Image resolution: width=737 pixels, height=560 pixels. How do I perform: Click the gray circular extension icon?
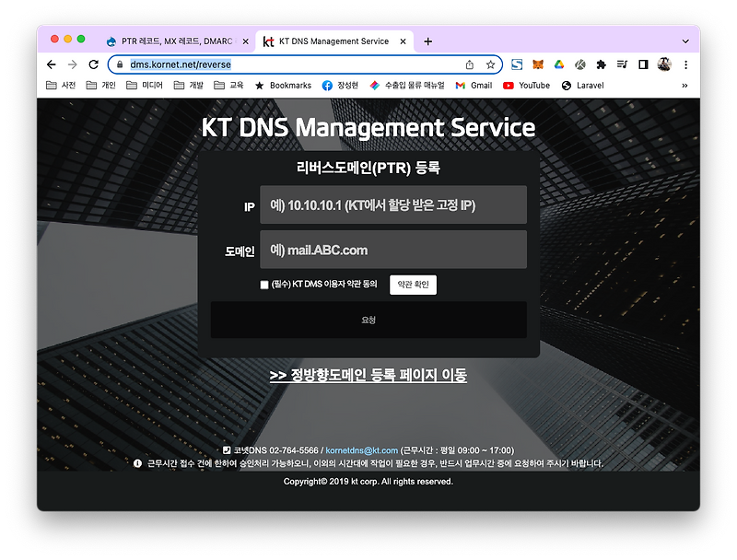[580, 64]
